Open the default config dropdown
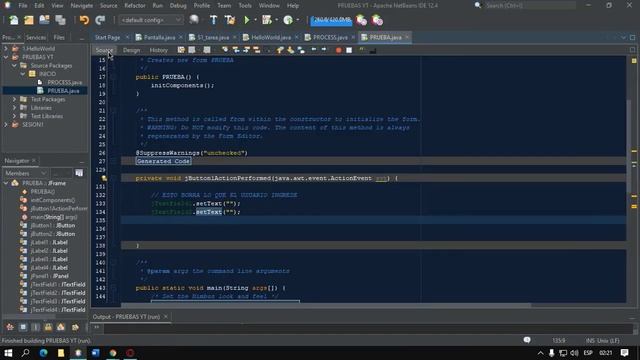The image size is (640, 360). [151, 20]
